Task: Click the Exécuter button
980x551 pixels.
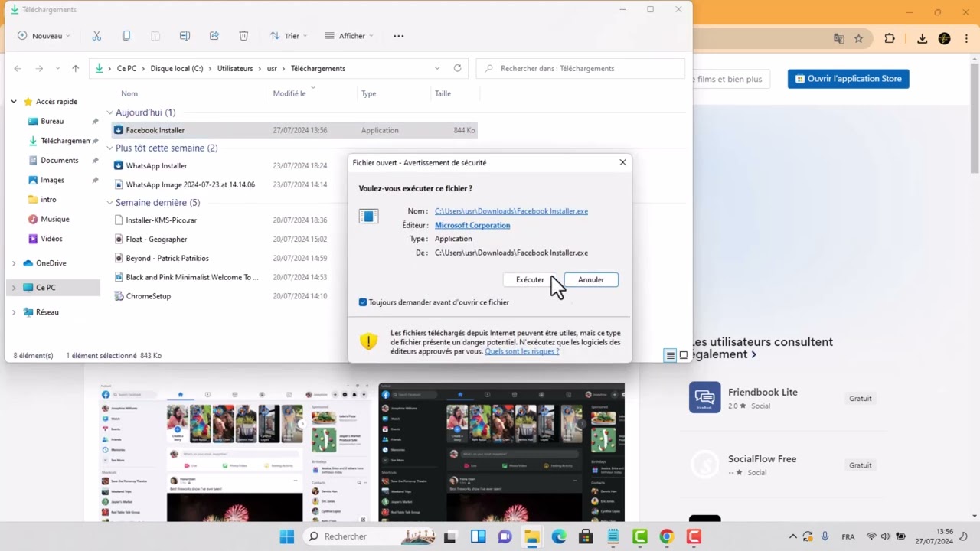Action: tap(530, 279)
